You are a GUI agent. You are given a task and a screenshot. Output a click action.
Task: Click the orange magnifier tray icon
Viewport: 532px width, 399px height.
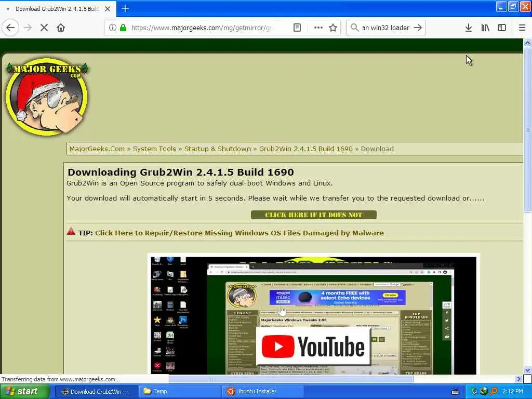(494, 392)
